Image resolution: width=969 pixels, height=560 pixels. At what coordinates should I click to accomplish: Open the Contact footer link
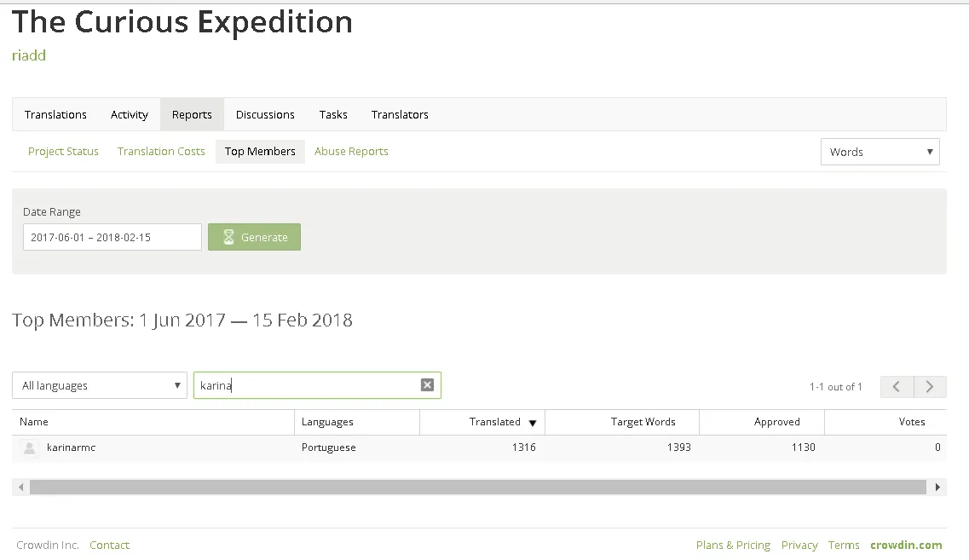[x=109, y=546]
